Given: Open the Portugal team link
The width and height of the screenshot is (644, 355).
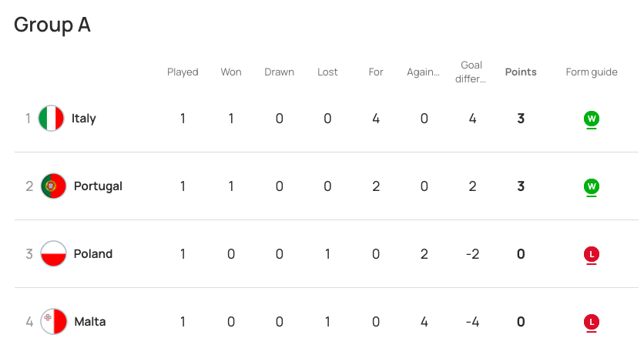Looking at the screenshot, I should click(98, 186).
